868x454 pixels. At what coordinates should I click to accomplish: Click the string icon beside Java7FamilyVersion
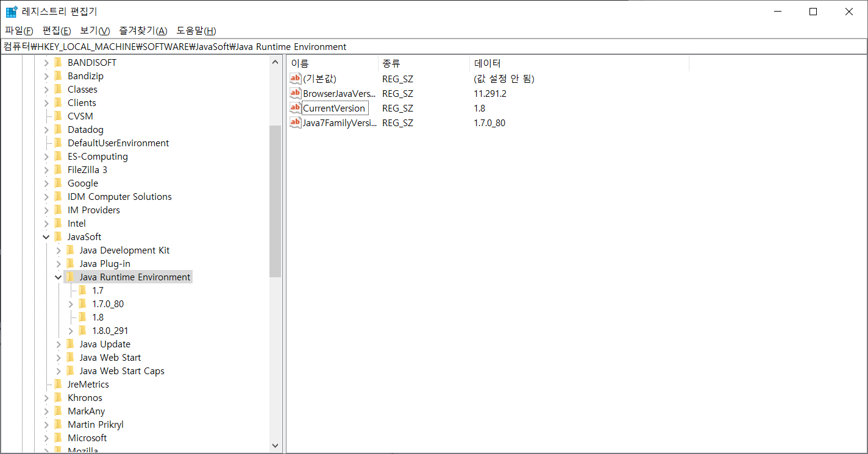(296, 122)
